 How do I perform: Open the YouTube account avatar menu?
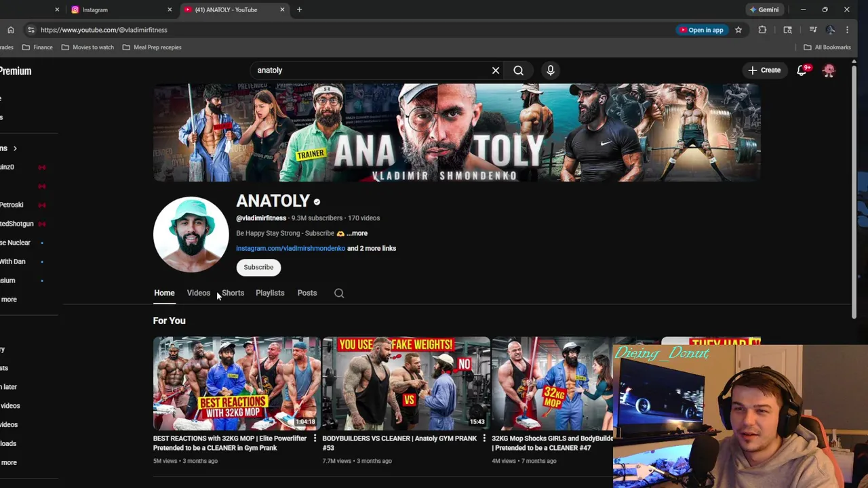829,70
